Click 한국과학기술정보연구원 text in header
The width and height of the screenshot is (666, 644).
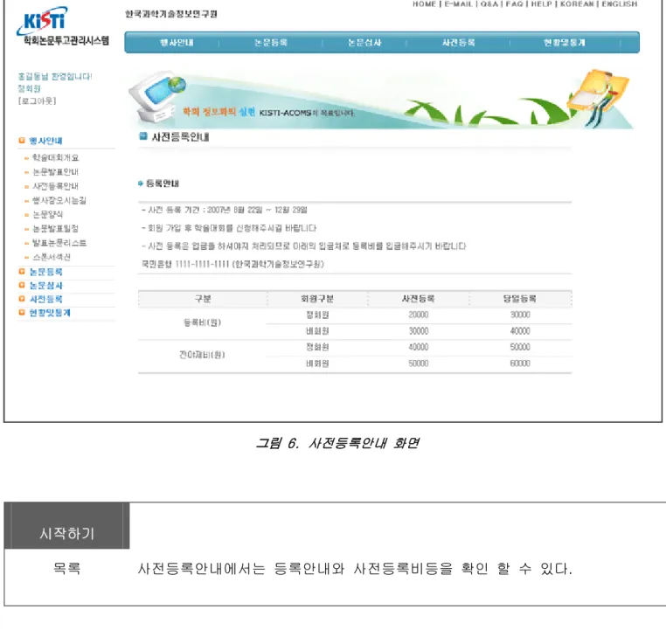tap(170, 14)
